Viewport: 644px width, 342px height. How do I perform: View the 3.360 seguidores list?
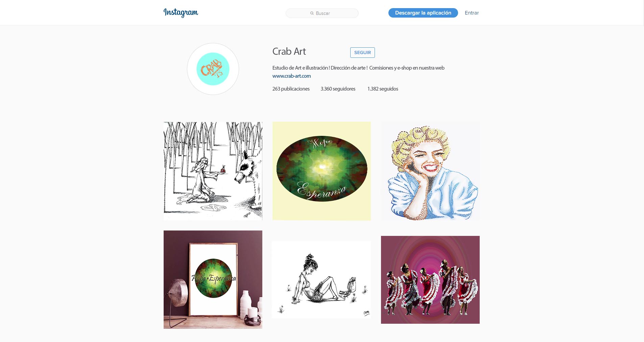[x=338, y=89]
